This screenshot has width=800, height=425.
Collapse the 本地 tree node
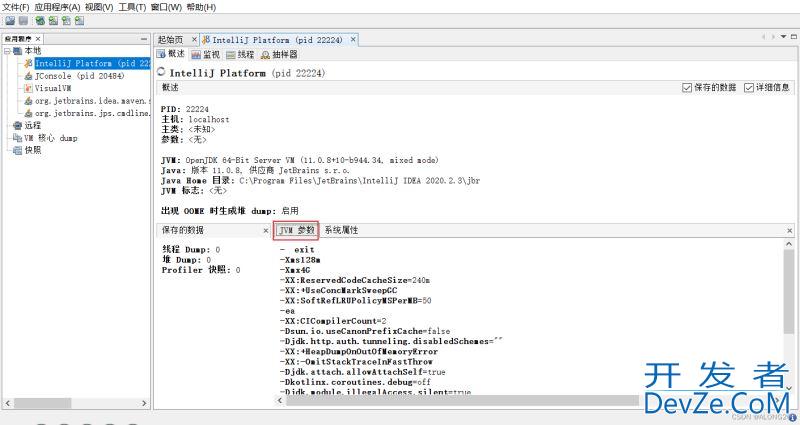8,51
